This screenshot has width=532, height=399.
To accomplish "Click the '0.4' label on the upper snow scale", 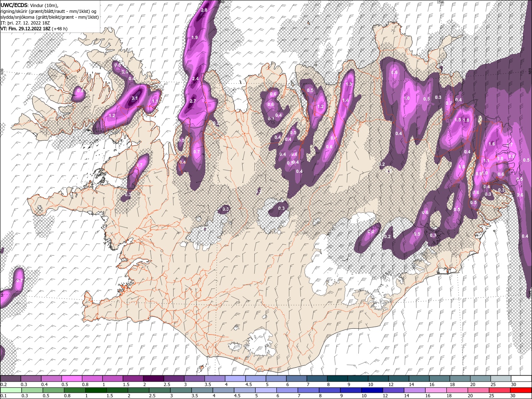I will click(44, 385).
